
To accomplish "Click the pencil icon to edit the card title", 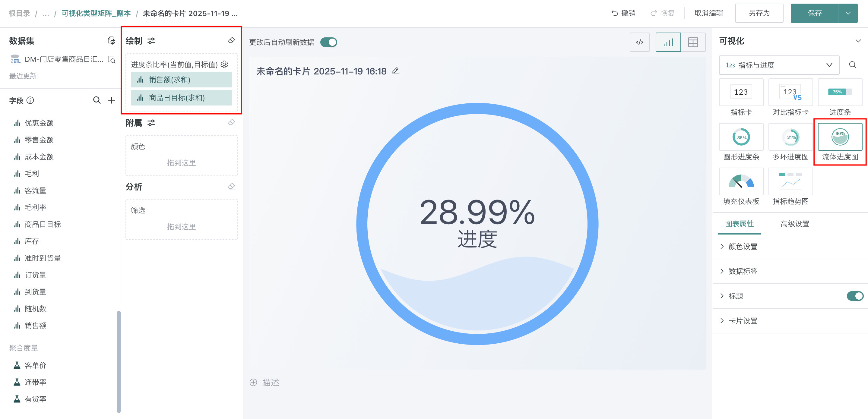I will [396, 71].
